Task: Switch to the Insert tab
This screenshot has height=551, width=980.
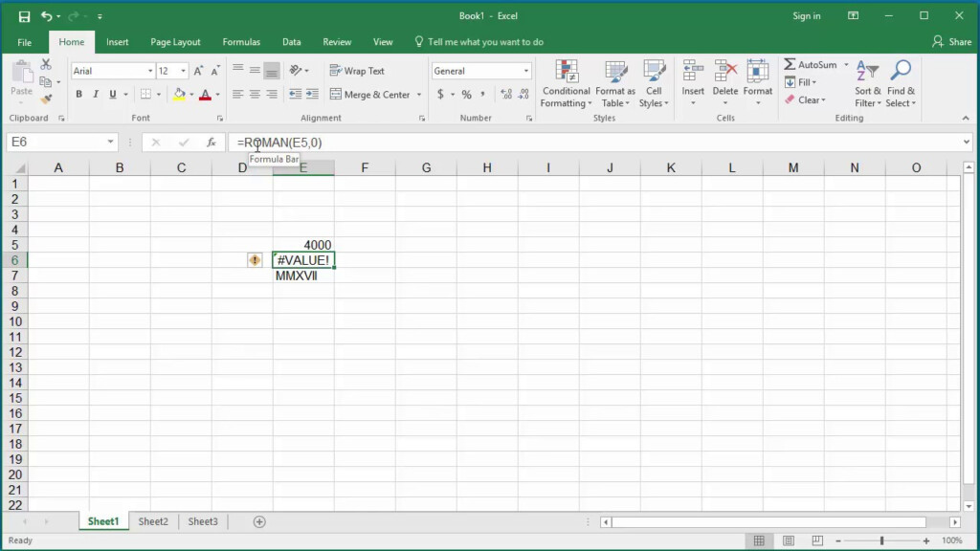Action: point(117,42)
